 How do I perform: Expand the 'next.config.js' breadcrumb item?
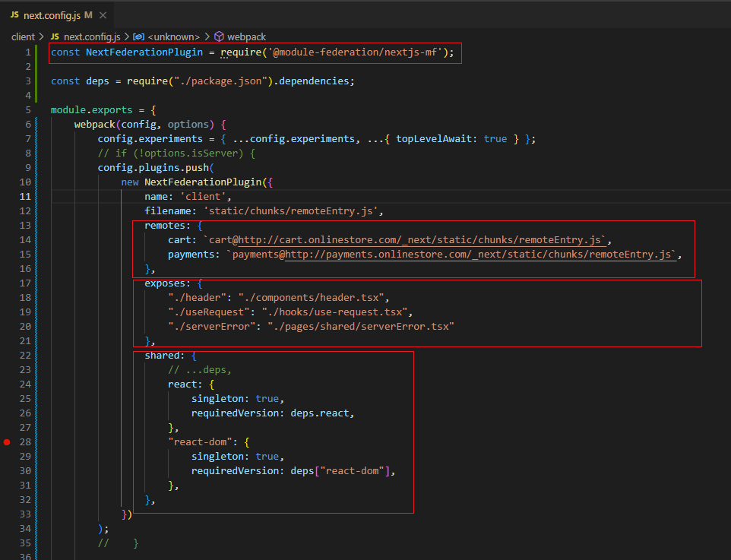(91, 36)
